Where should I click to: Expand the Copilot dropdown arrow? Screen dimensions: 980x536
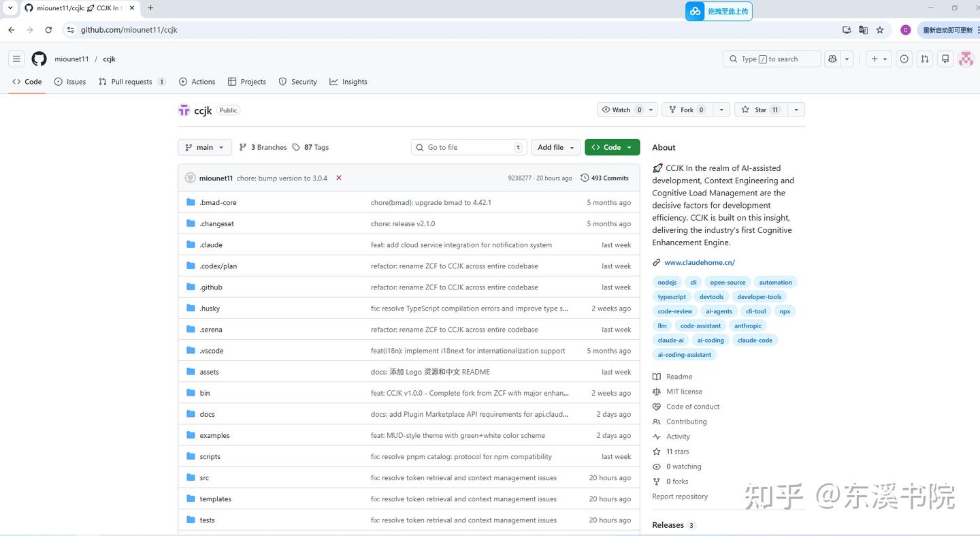847,59
